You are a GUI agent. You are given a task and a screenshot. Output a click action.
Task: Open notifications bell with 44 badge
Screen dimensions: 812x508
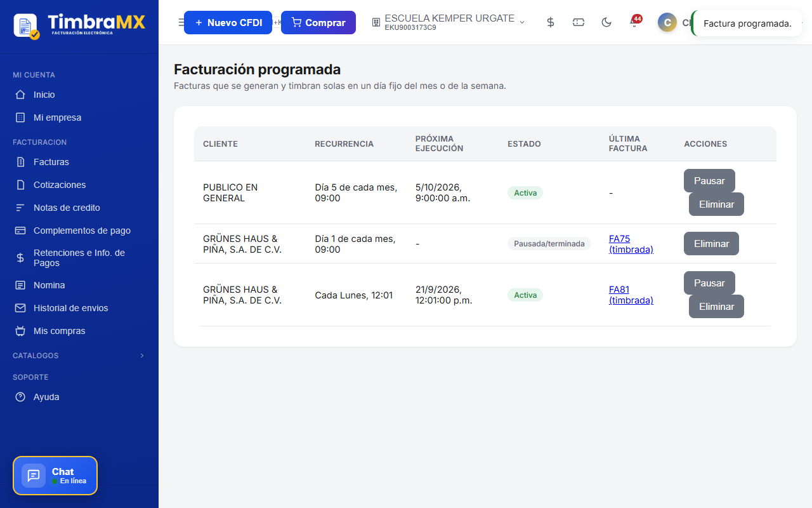[x=634, y=22]
